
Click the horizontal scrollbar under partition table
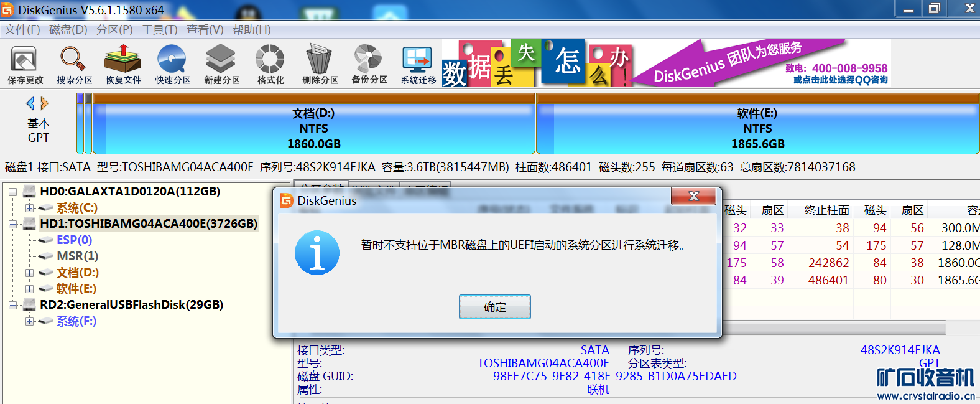point(833,327)
